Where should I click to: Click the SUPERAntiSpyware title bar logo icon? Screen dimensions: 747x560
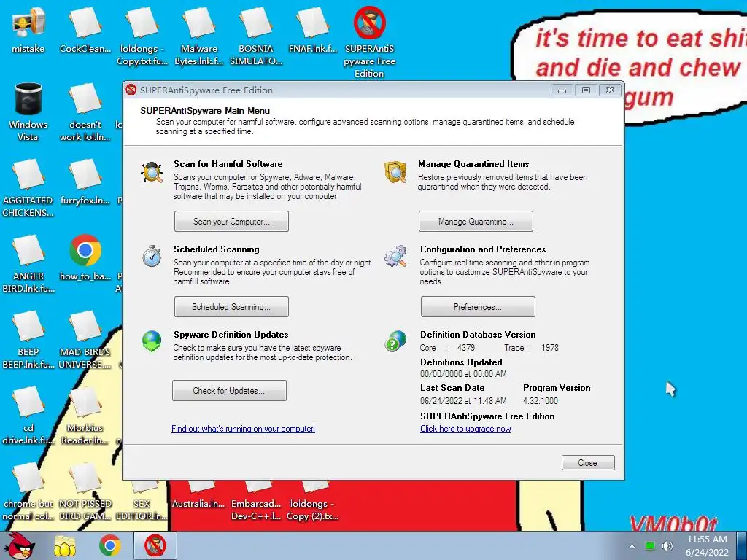click(131, 90)
